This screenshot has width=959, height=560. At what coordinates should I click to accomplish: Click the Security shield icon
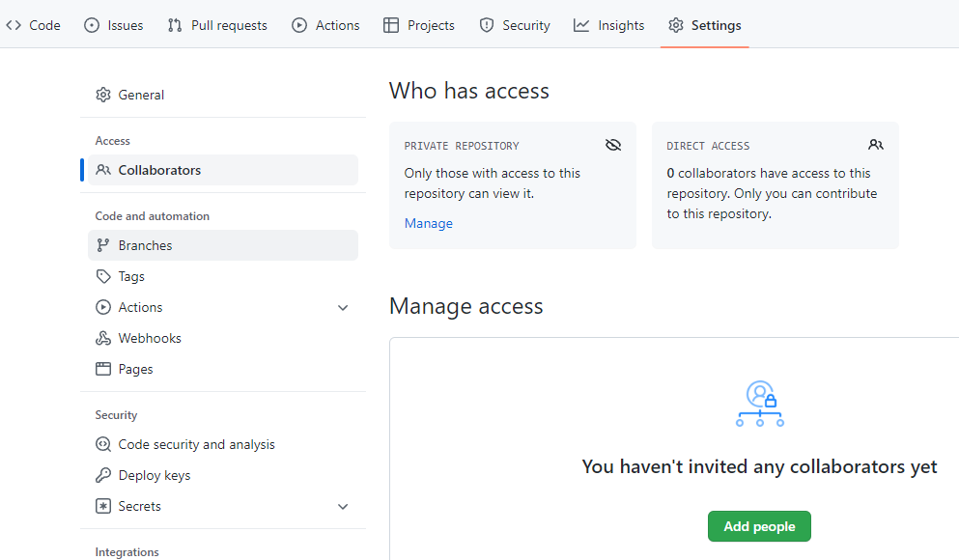tap(486, 25)
